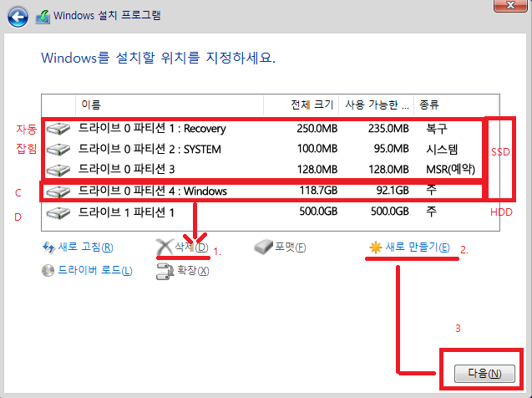Click the 주 type cell in Windows partition row
Image resolution: width=532 pixels, height=398 pixels.
[431, 190]
